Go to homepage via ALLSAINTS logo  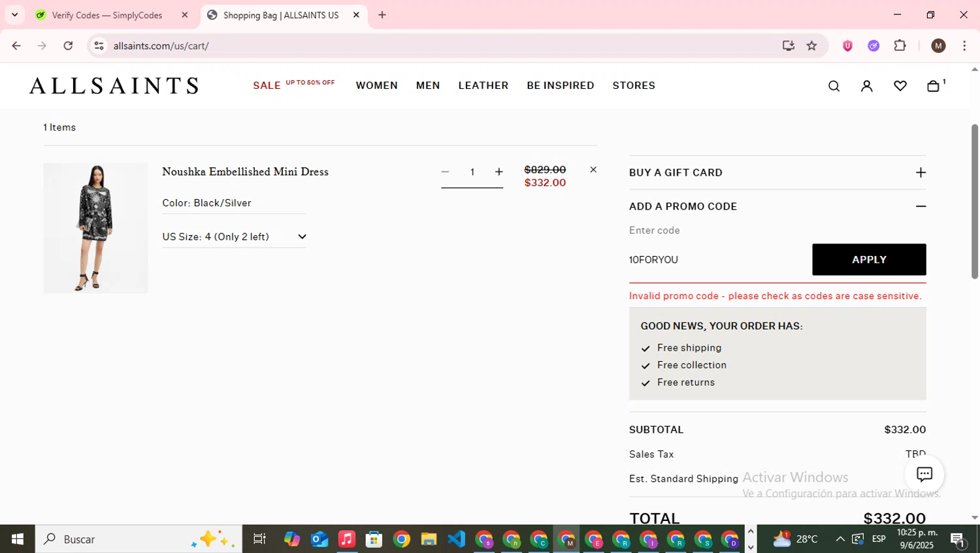pyautogui.click(x=114, y=86)
